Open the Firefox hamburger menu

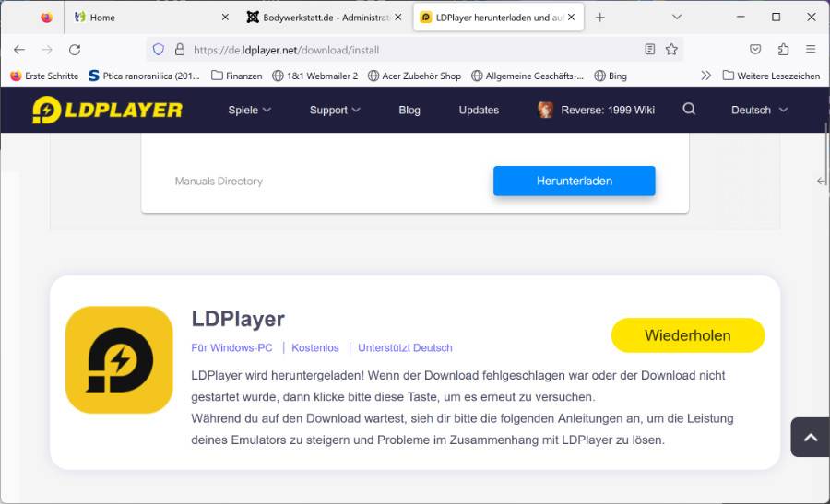coord(811,49)
